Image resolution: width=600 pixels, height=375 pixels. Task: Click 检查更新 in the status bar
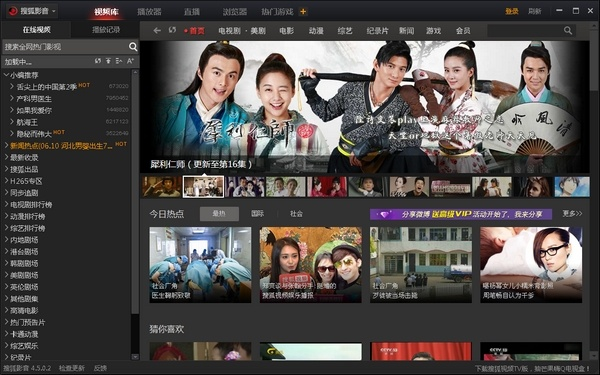(x=72, y=368)
